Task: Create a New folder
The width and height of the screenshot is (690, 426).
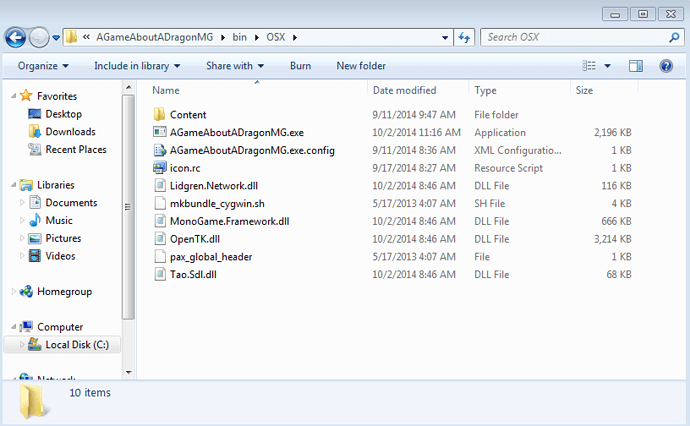Action: pyautogui.click(x=361, y=66)
